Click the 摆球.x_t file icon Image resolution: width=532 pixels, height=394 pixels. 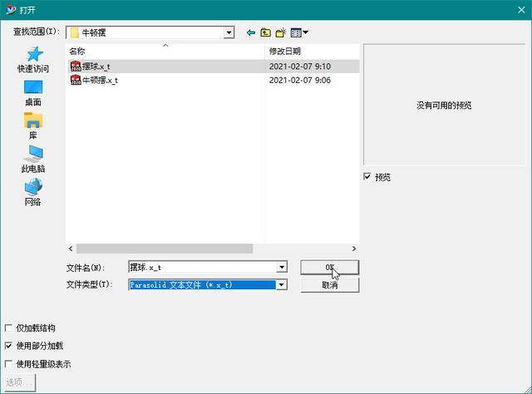click(76, 66)
